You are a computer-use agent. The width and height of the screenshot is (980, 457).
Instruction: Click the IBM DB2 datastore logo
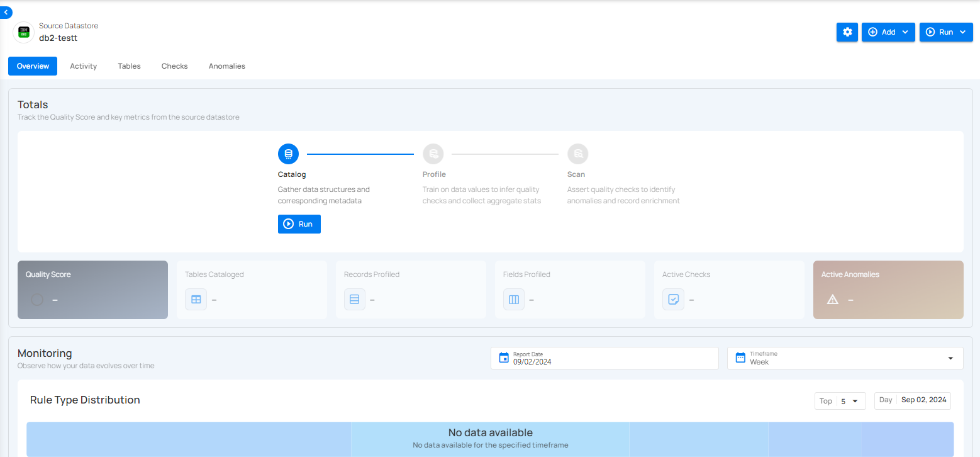pos(24,32)
